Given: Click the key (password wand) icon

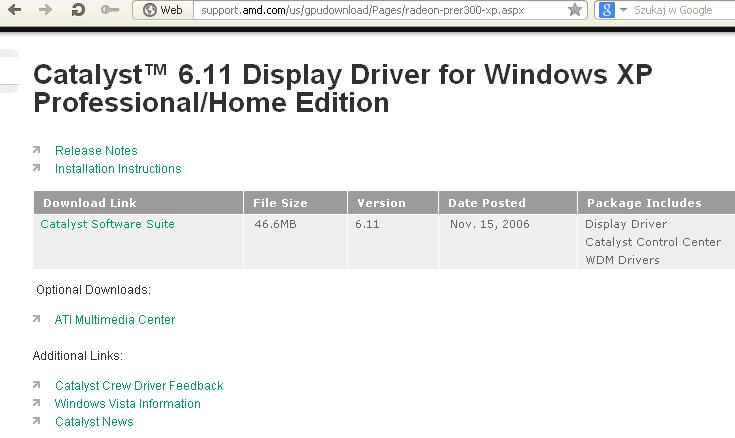Looking at the screenshot, I should 110,9.
